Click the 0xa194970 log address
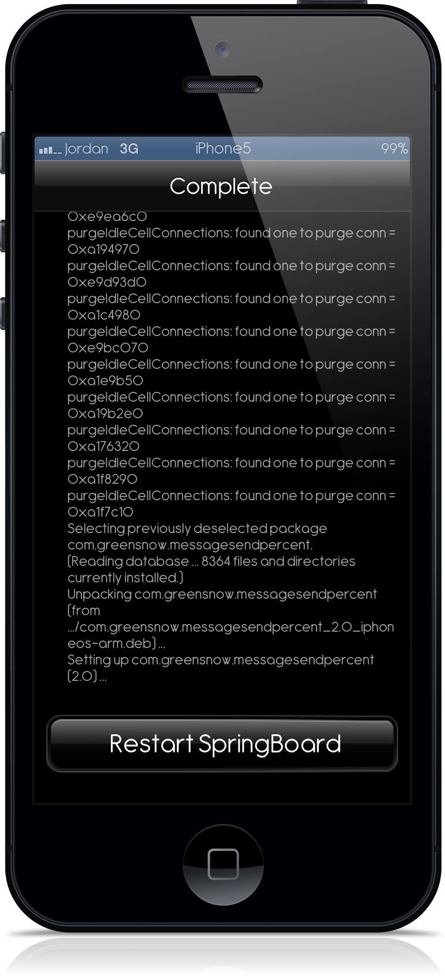The height and width of the screenshot is (980, 445). pos(103,249)
